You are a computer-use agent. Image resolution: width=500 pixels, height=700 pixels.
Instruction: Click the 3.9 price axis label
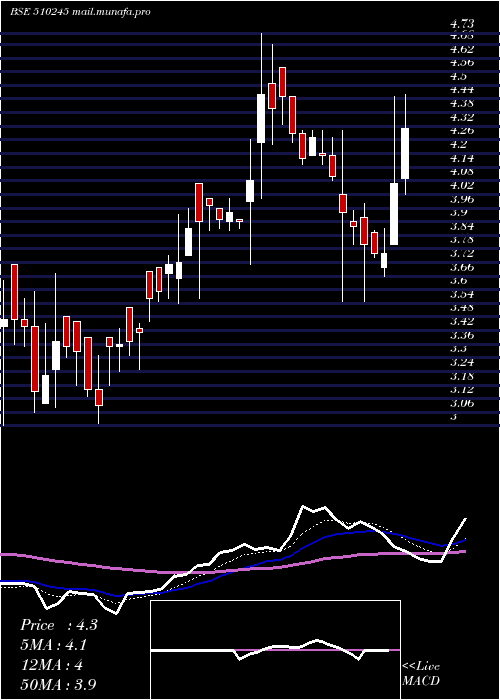[x=458, y=212]
